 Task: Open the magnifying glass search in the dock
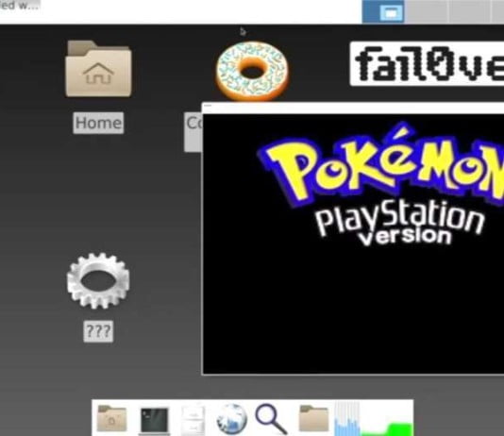[x=271, y=419]
